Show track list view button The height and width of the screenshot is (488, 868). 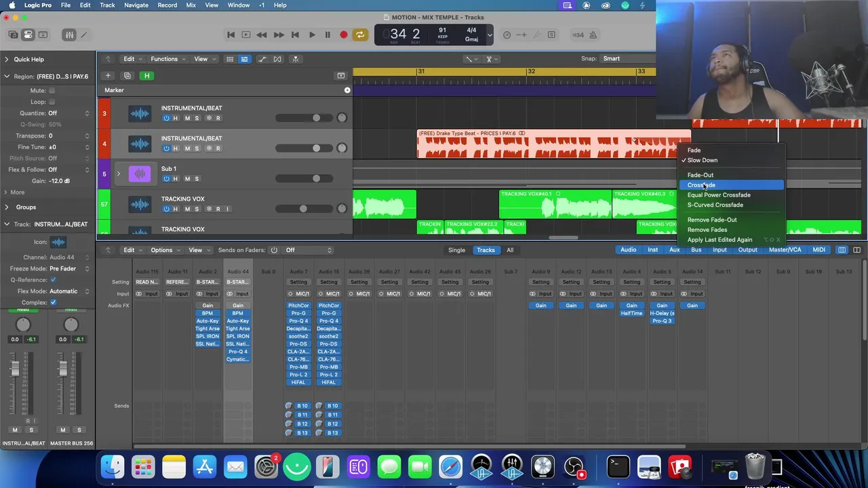point(244,59)
